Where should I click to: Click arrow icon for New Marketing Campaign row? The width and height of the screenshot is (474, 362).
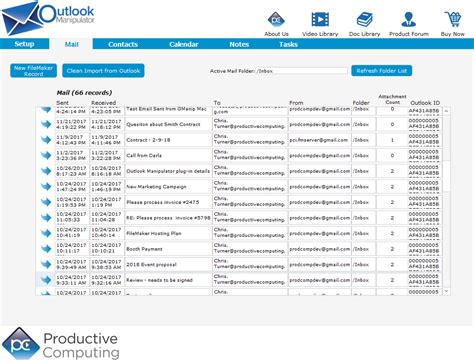(x=46, y=186)
